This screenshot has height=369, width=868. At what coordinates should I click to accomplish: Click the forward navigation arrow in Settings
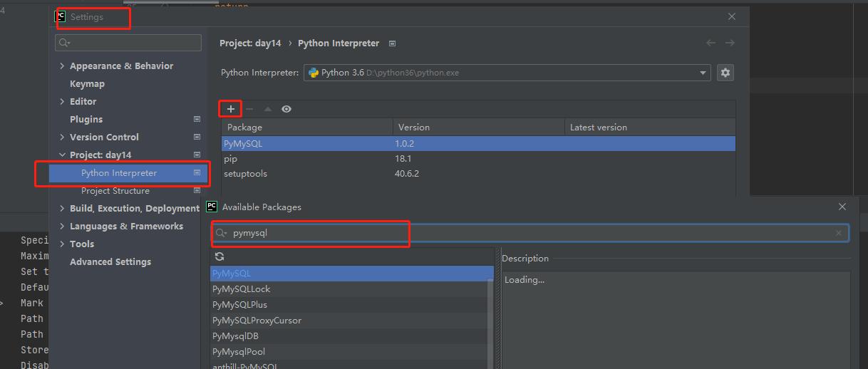tap(730, 43)
